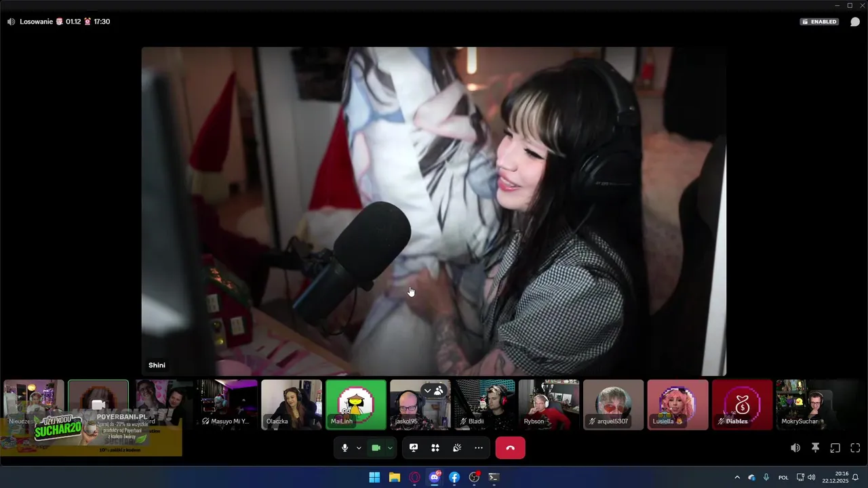The height and width of the screenshot is (488, 868).
Task: Switch to Discord in taskbar
Action: (435, 477)
